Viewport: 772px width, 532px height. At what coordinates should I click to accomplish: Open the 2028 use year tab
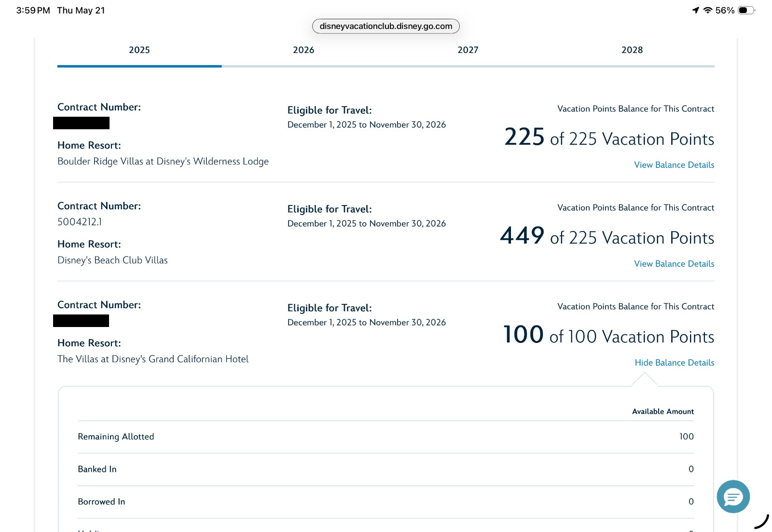pyautogui.click(x=632, y=50)
